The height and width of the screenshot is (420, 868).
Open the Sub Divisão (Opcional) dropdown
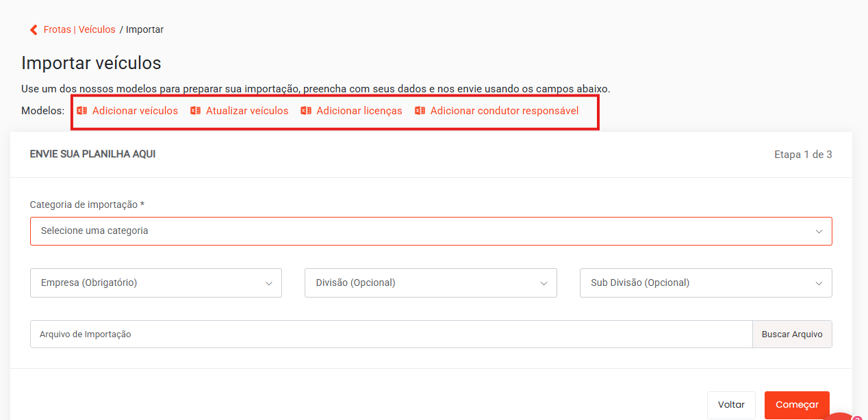[x=705, y=283]
